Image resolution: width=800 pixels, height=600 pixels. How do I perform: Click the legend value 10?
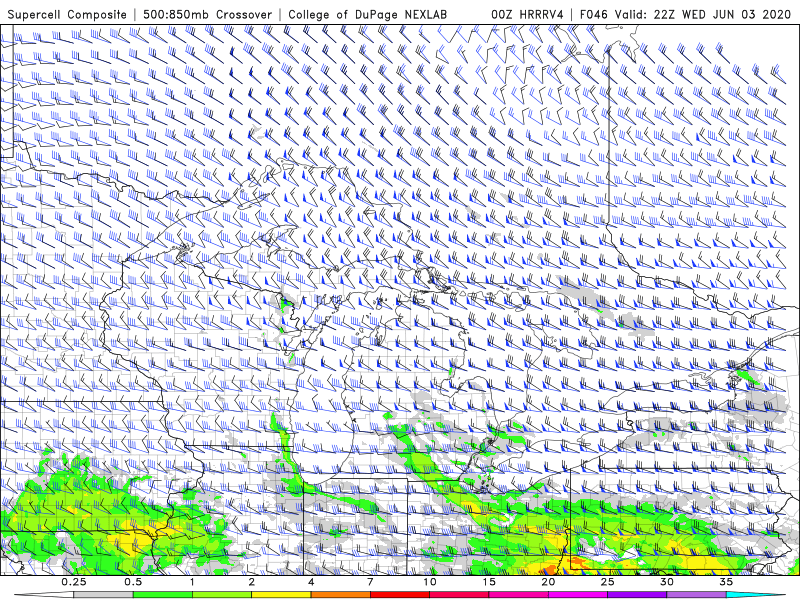point(430,582)
